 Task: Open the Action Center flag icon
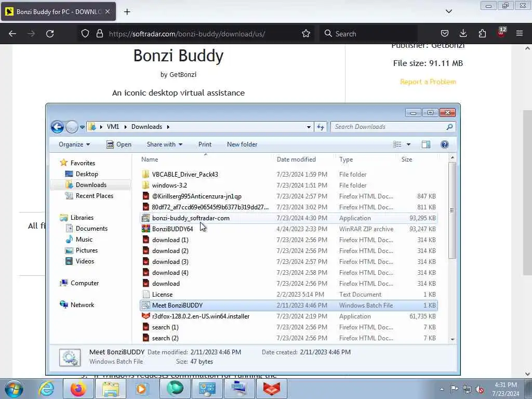(454, 389)
